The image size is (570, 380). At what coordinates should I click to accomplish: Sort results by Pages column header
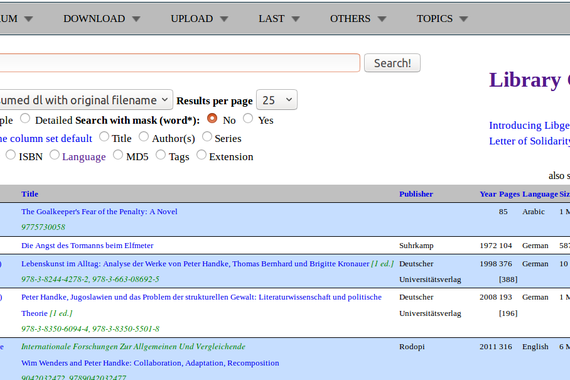[x=509, y=194]
